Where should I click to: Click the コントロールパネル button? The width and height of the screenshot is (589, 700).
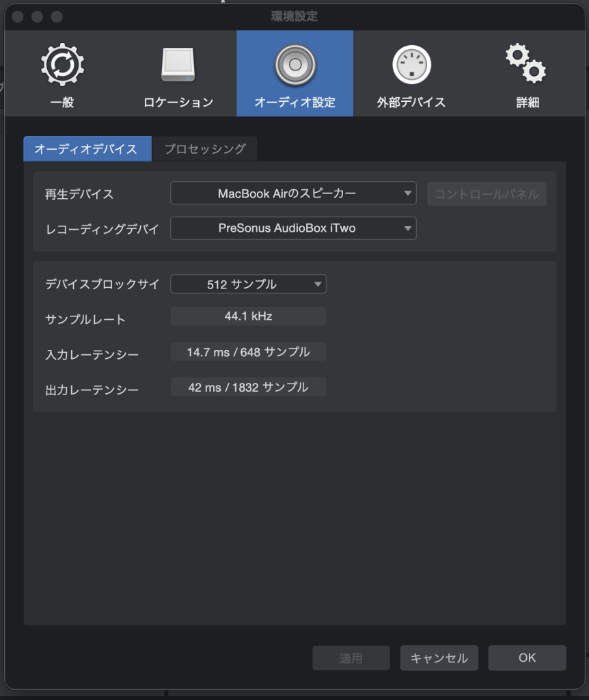coord(487,193)
